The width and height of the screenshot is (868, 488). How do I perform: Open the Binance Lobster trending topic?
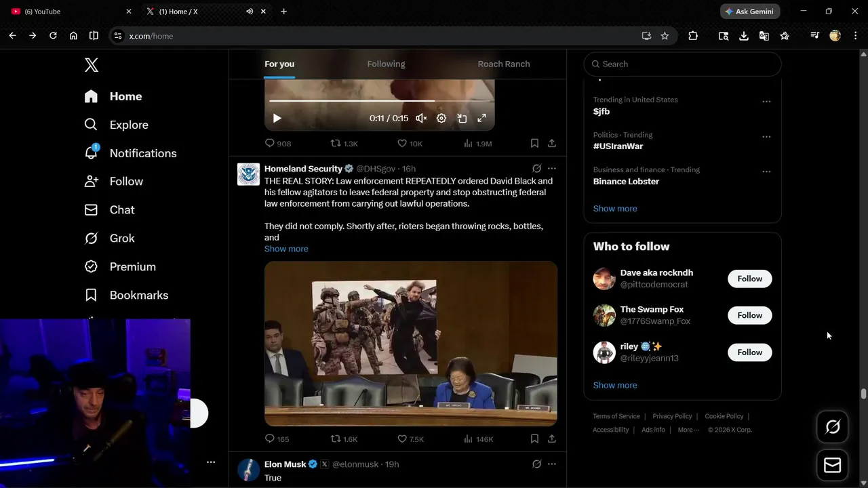coord(626,182)
